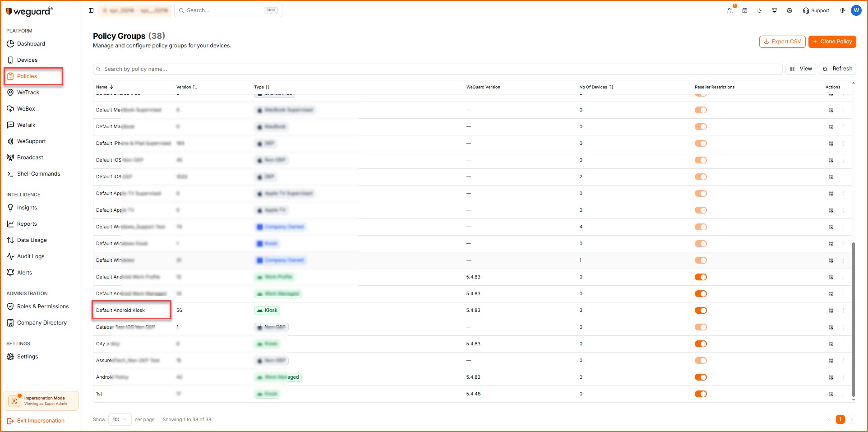Sort the table by Version column

tap(187, 87)
